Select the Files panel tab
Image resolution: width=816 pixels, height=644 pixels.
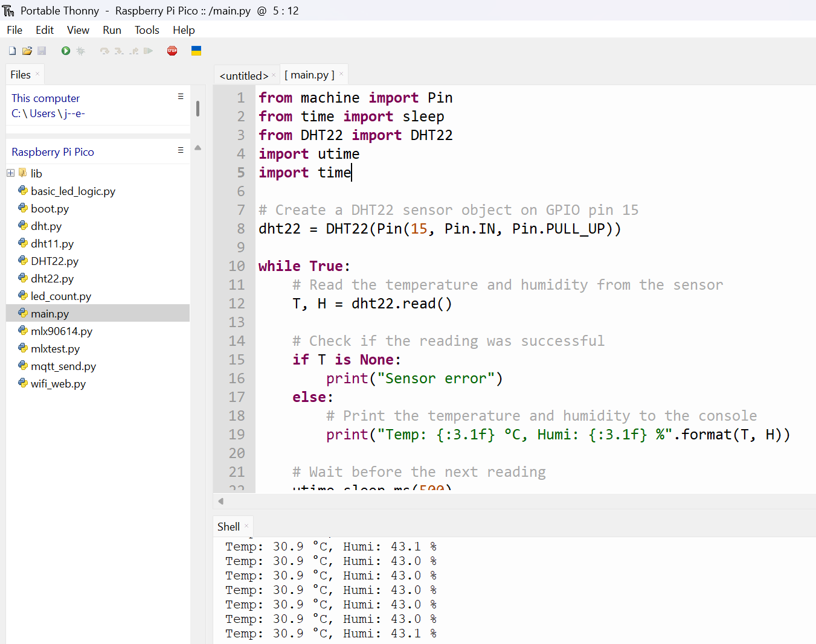[21, 75]
